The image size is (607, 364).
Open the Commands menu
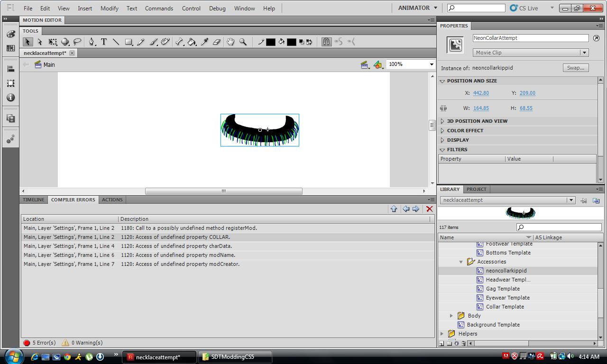click(x=159, y=8)
